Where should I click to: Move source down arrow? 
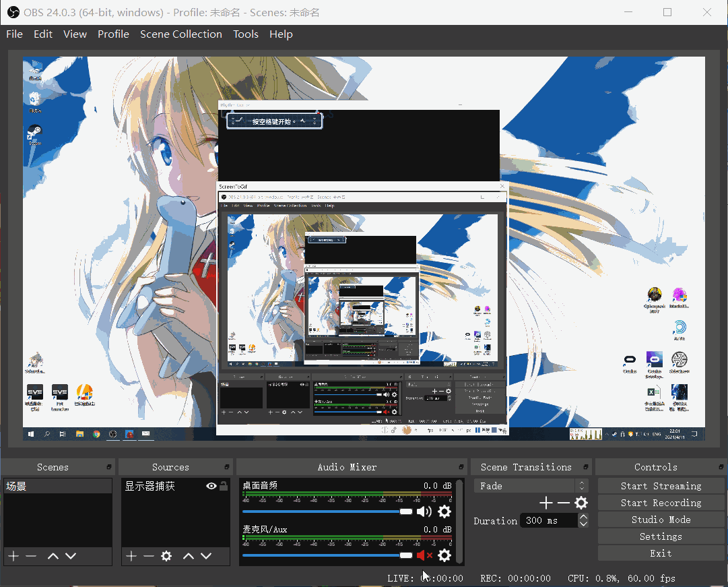pos(206,556)
